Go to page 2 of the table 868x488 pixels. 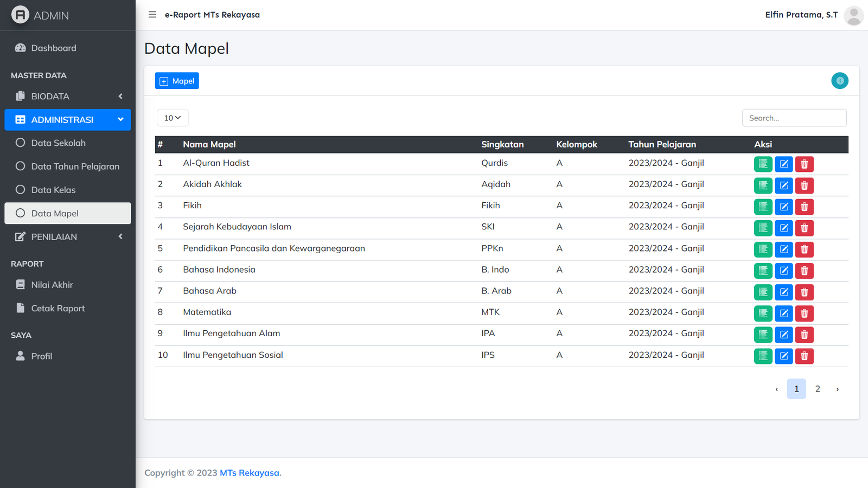pyautogui.click(x=818, y=389)
